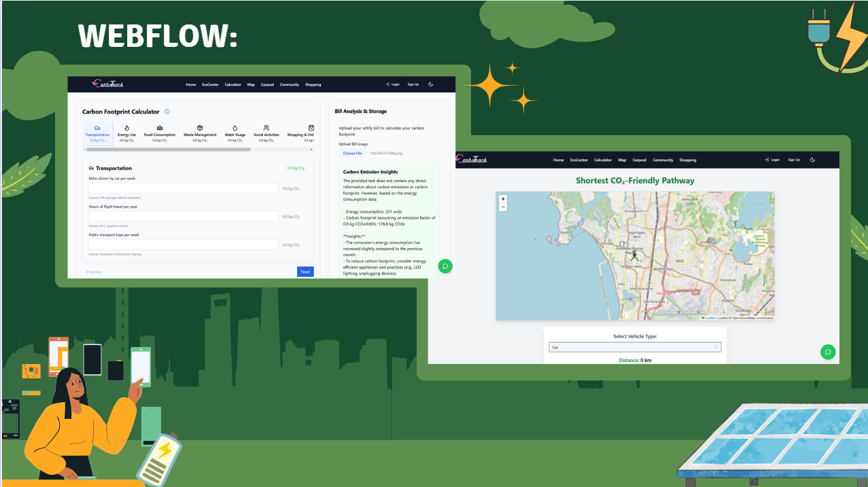Zoom out on the Leaflet map
868x487 pixels.
tap(503, 206)
